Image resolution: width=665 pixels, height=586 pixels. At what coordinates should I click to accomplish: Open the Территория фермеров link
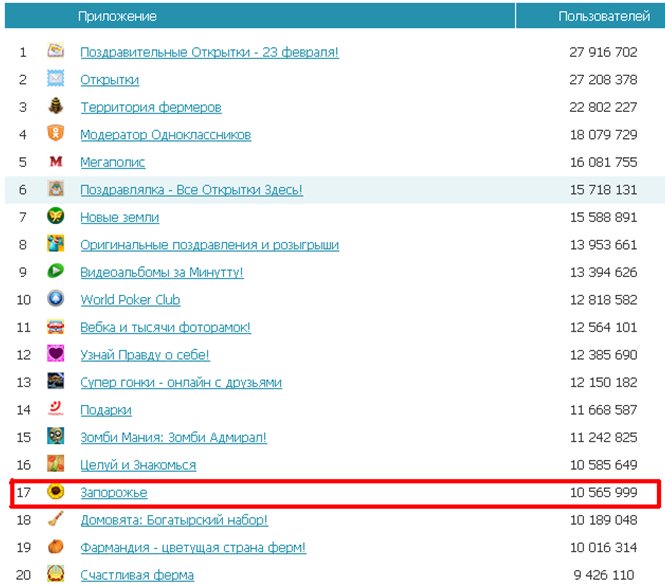point(151,107)
